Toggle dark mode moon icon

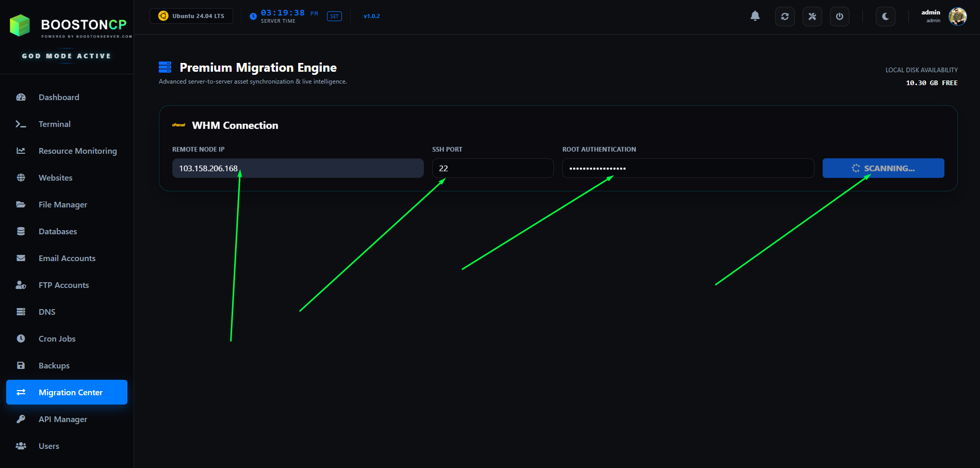(885, 17)
